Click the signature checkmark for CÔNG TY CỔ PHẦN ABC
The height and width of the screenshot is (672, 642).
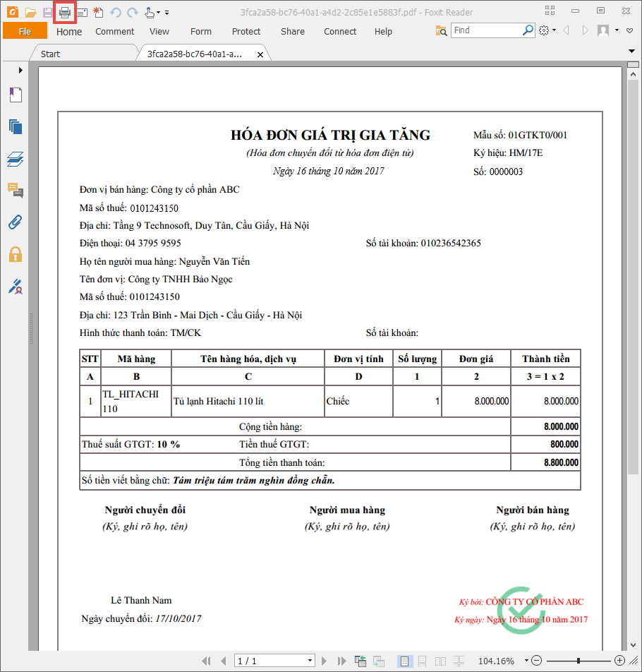521,611
